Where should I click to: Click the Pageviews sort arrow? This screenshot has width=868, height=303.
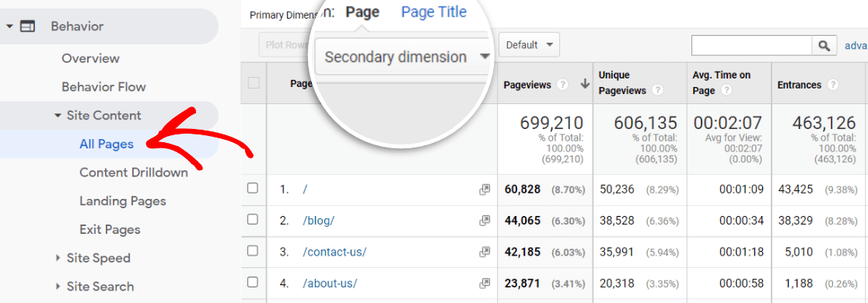(585, 85)
